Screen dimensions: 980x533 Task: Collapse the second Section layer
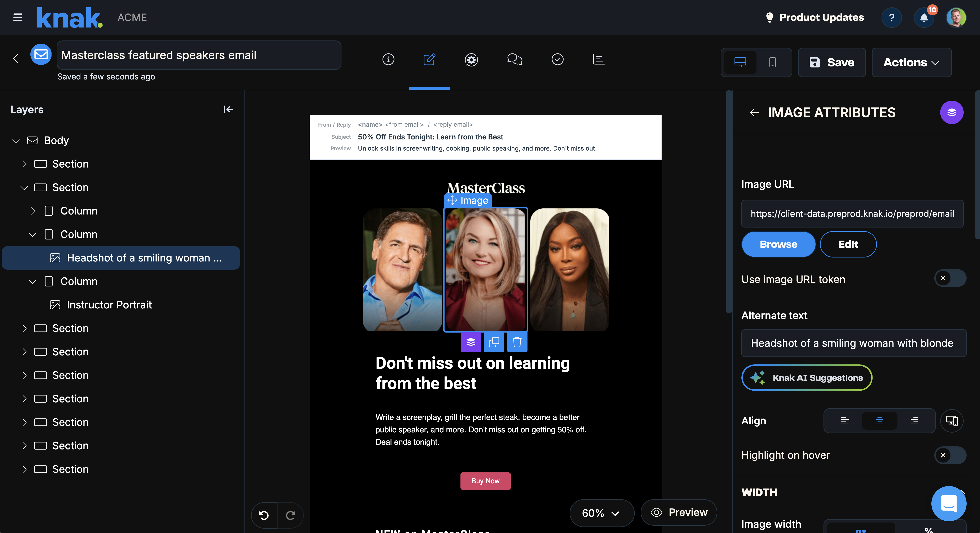coord(24,188)
